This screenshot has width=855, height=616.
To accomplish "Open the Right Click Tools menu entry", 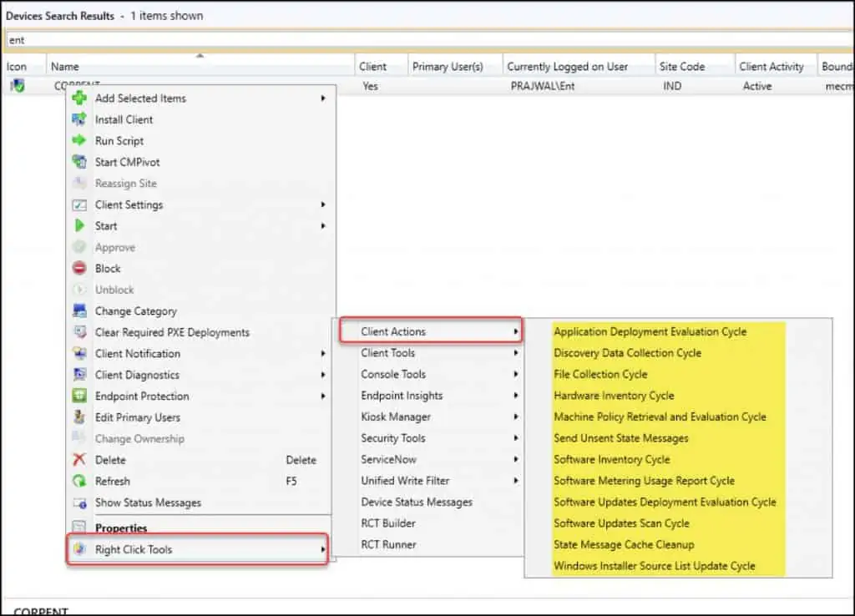I will [197, 549].
